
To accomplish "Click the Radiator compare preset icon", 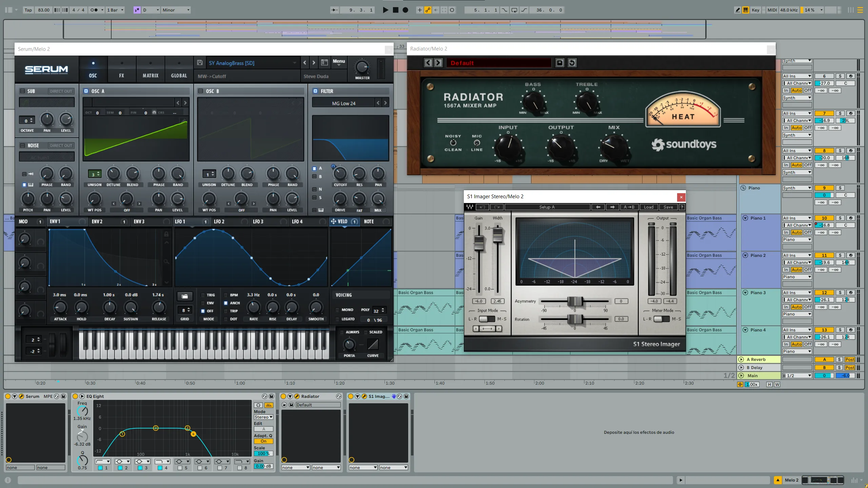I will click(560, 63).
